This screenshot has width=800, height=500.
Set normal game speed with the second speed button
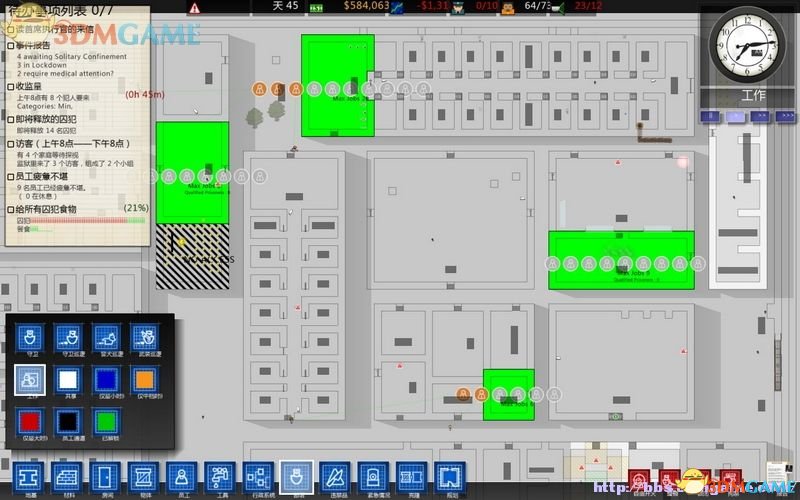coord(735,116)
